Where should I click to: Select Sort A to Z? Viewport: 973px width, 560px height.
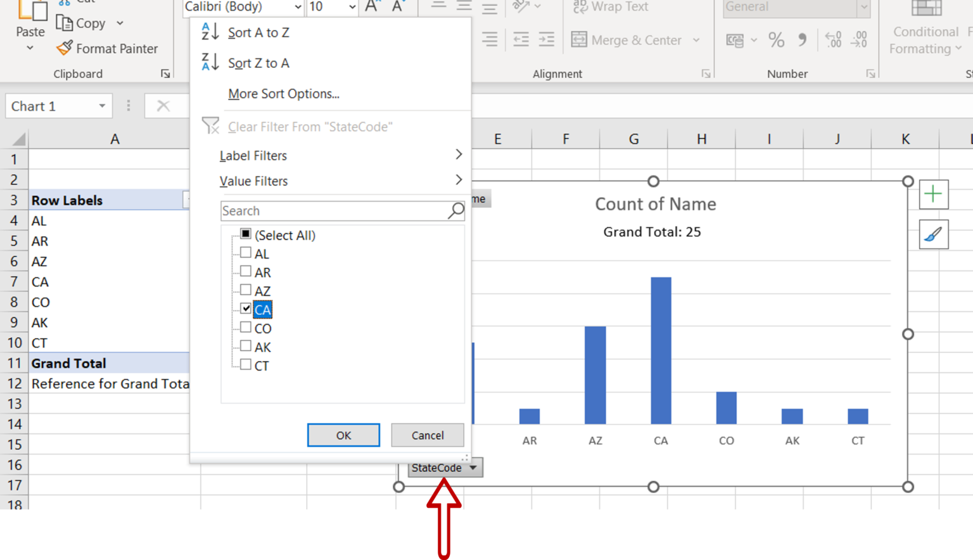(x=257, y=32)
